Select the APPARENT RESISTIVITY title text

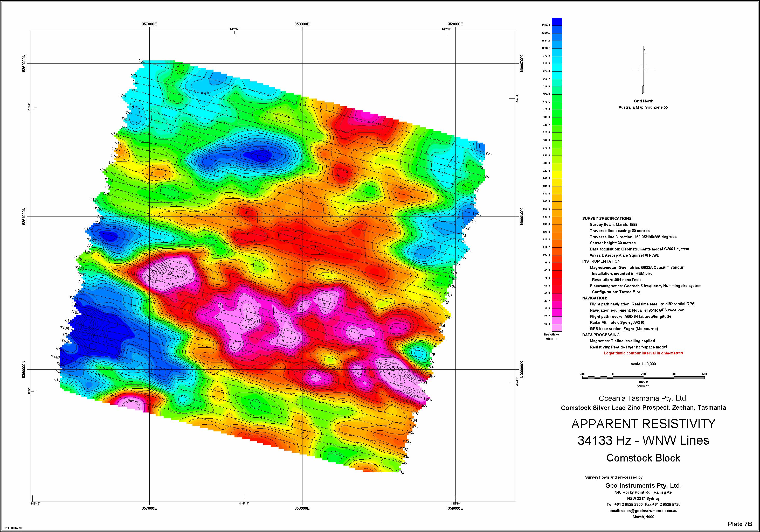click(643, 424)
